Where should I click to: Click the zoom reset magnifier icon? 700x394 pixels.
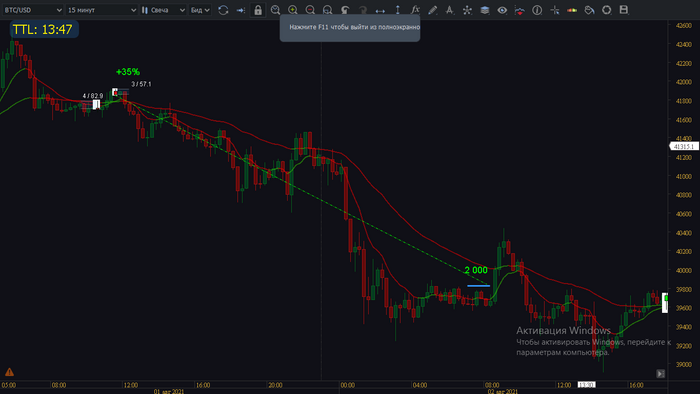click(328, 10)
